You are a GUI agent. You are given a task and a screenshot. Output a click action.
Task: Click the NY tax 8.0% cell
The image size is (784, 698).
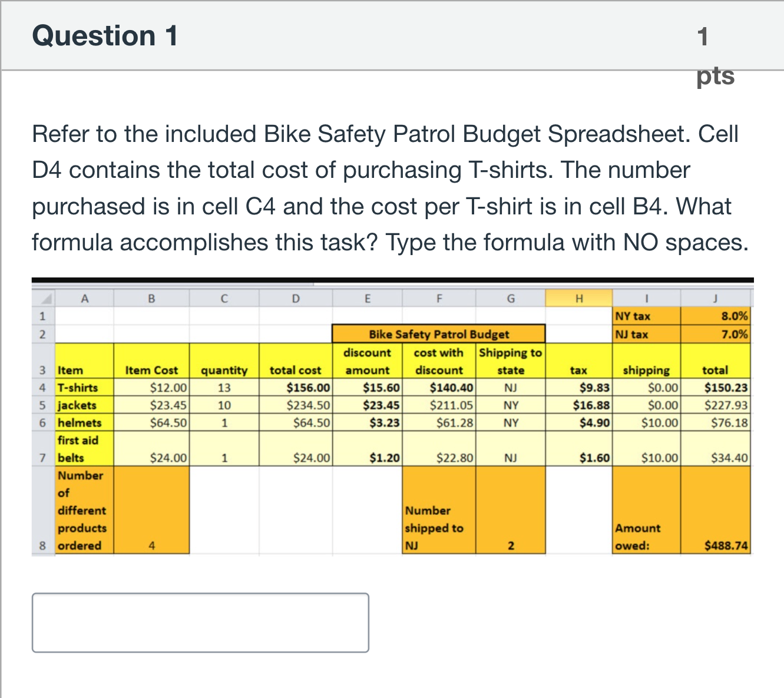coord(715,316)
